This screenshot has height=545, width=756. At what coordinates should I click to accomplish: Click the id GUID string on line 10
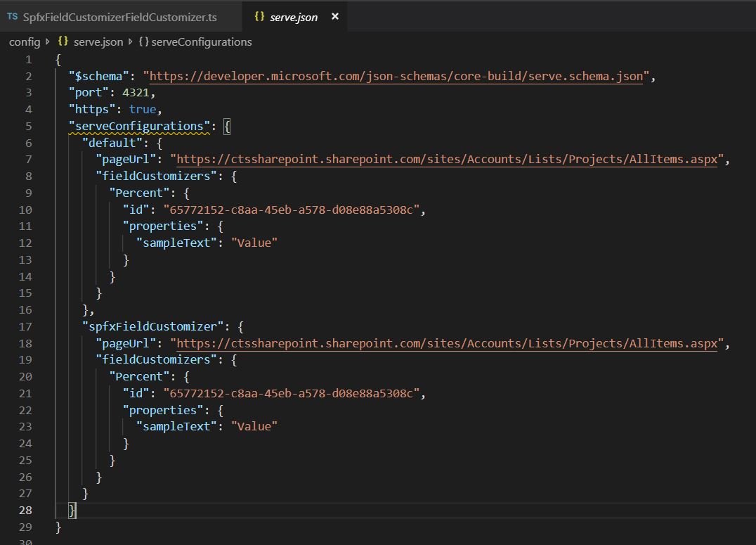pyautogui.click(x=291, y=210)
